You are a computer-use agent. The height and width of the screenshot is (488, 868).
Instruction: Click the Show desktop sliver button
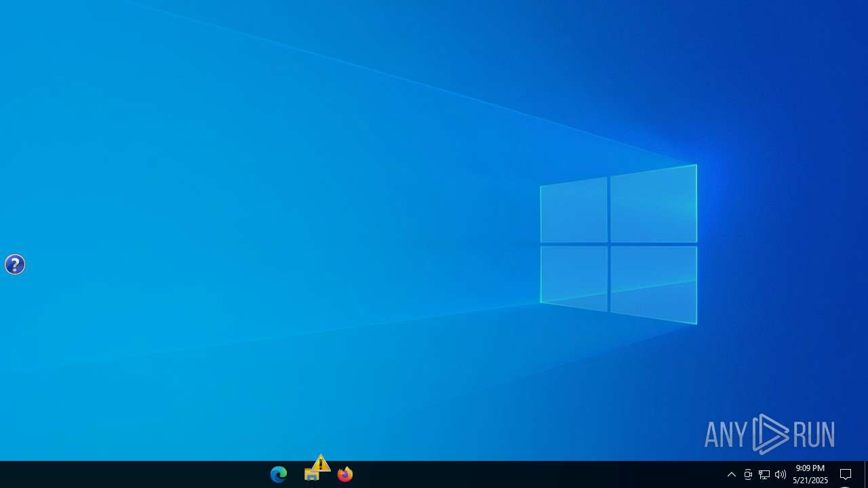[866, 474]
